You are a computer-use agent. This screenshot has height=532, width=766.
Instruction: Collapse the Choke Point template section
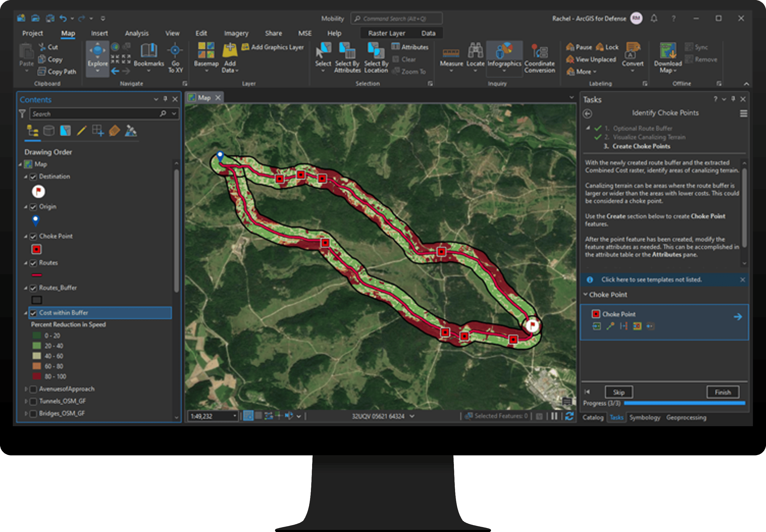tap(585, 295)
